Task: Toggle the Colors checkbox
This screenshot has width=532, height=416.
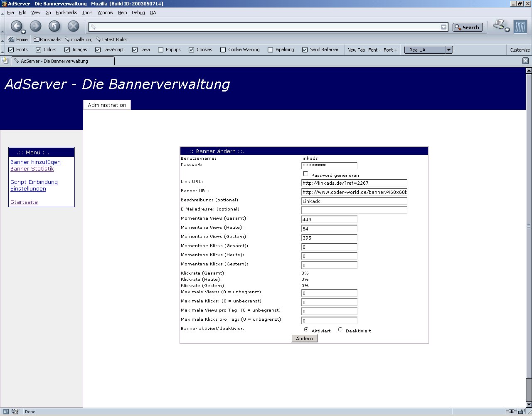Action: [39, 50]
